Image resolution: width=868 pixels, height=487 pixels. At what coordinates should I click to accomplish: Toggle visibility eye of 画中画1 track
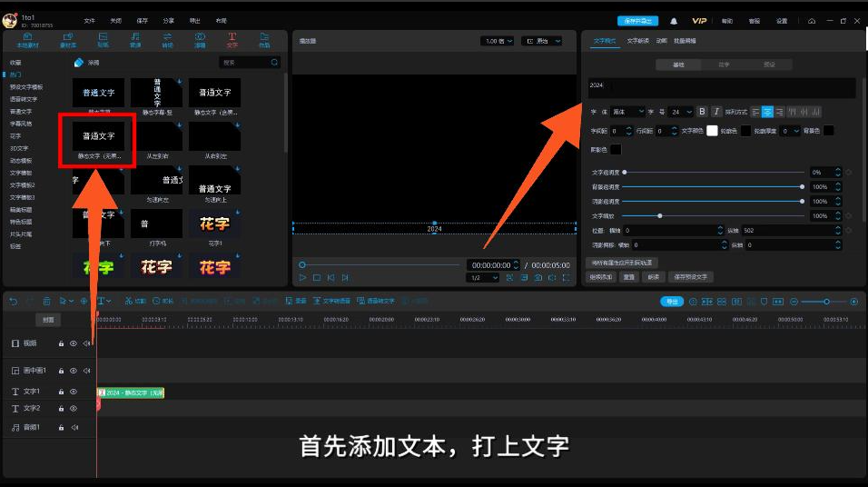73,371
